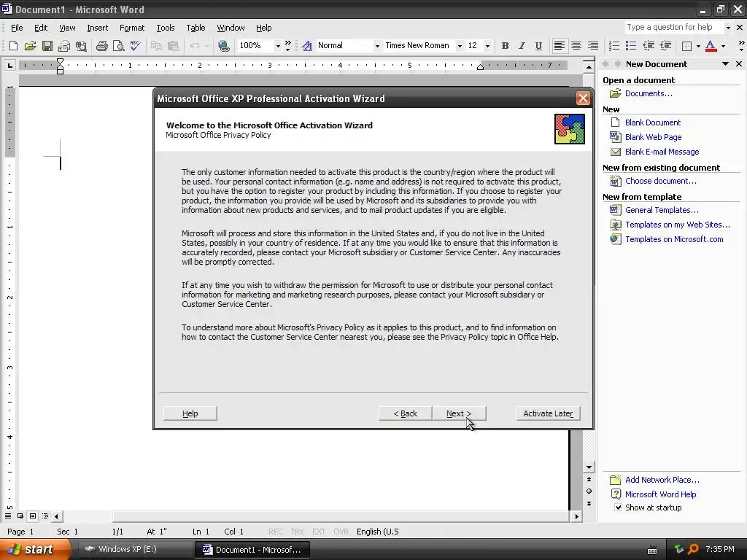Open the File menu

pos(17,28)
